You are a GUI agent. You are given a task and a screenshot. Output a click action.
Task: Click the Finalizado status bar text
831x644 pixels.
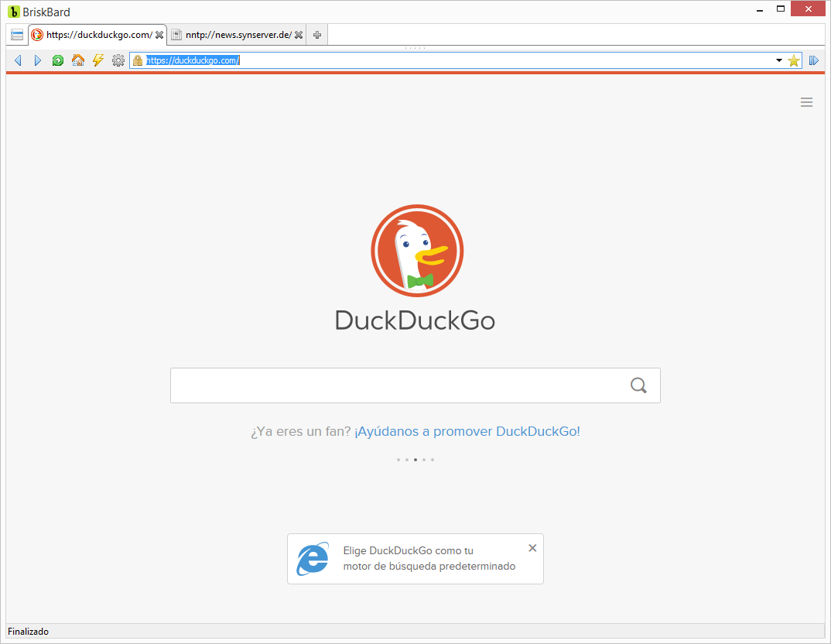click(x=28, y=632)
